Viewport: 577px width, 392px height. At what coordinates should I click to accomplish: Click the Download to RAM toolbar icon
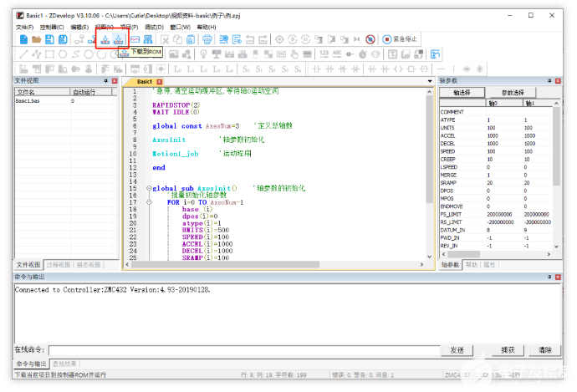105,39
